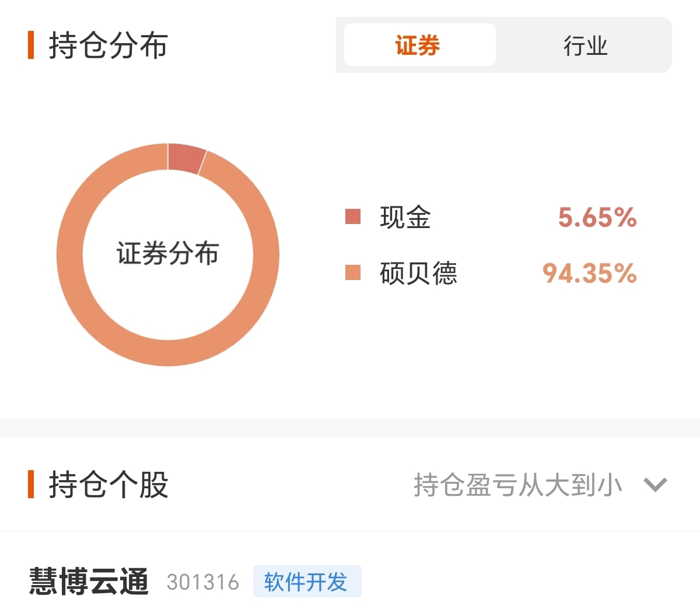Select the 现金 legend label
The image size is (700, 616).
pyautogui.click(x=405, y=217)
